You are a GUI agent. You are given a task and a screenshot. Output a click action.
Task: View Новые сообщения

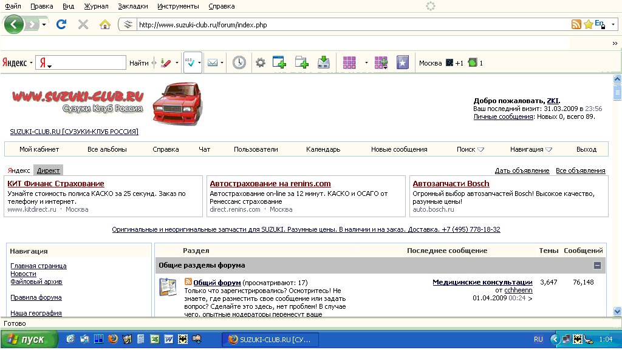[399, 149]
